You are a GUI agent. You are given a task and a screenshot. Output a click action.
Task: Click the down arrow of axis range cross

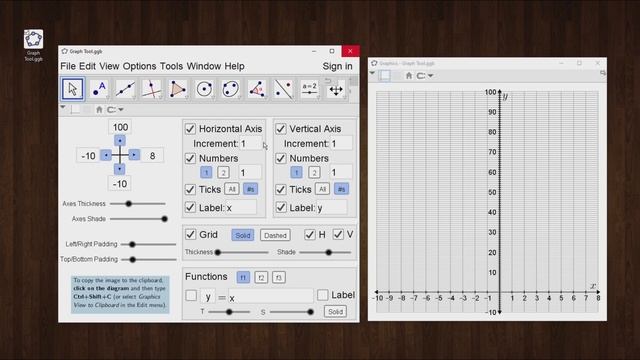pyautogui.click(x=120, y=169)
